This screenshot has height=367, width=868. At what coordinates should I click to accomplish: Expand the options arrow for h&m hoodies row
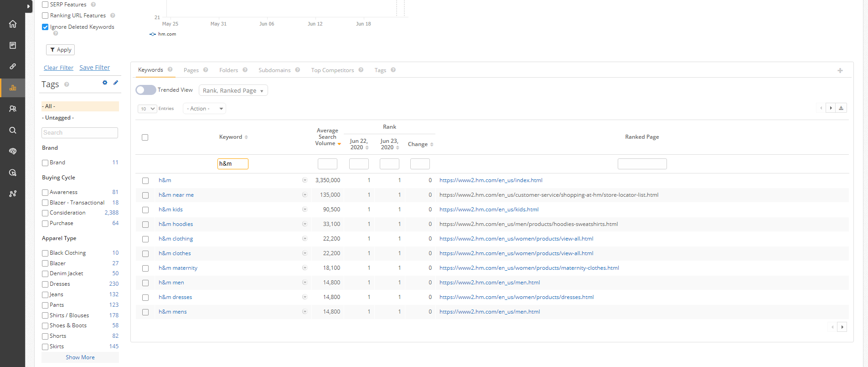[x=305, y=224]
